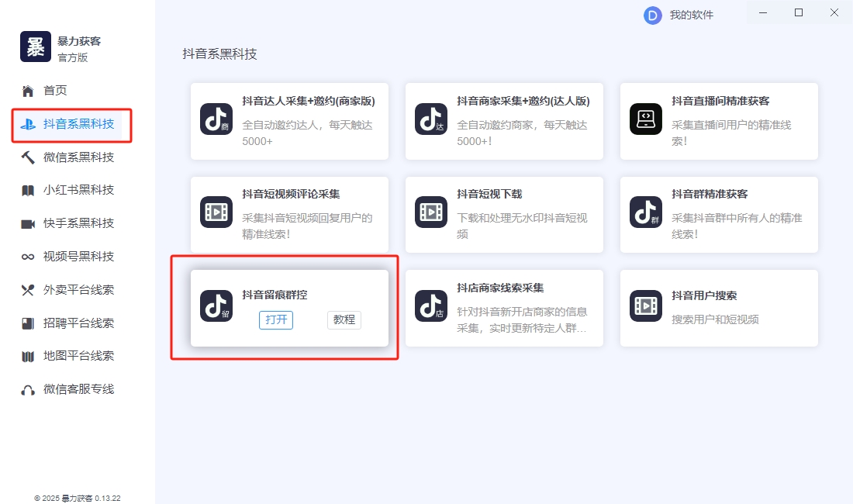Viewport: 853px width, 504px height.
Task: Click the hammer icon beside 微信系黑科技
Action: pyautogui.click(x=28, y=157)
